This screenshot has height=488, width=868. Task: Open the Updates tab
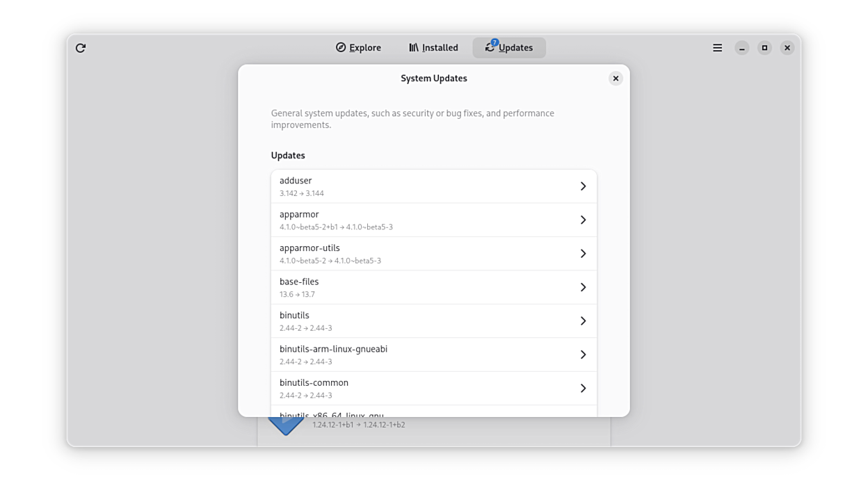pos(509,48)
